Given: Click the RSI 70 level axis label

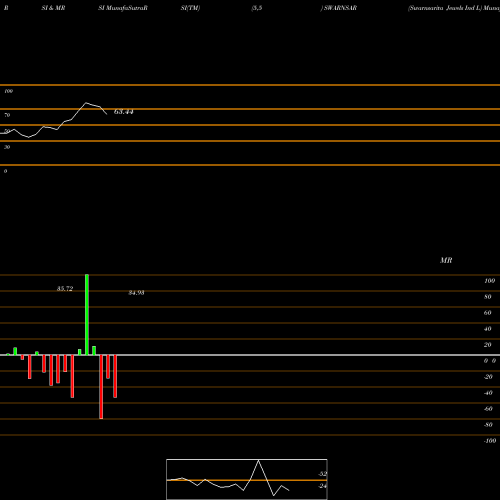Looking at the screenshot, I should (7, 115).
